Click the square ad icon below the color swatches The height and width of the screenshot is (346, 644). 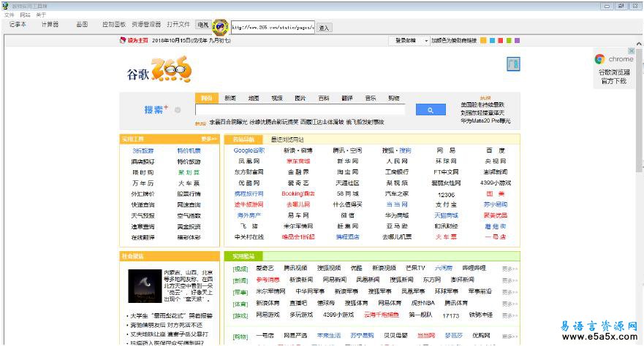(513, 64)
